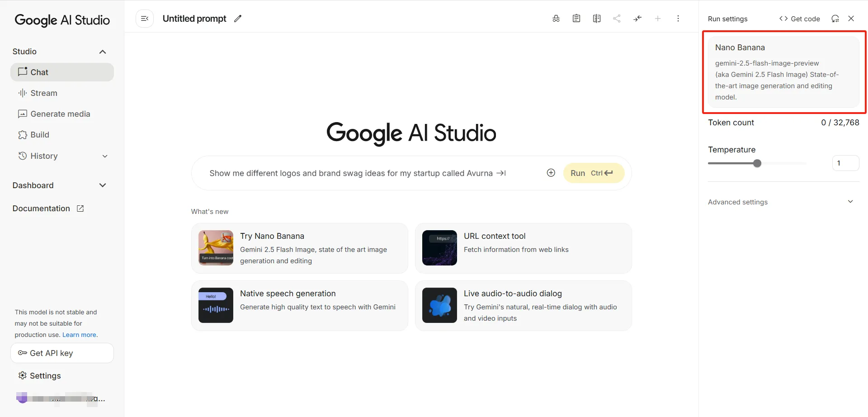Viewport: 868px width, 417px height.
Task: Expand the Dashboard section
Action: pyautogui.click(x=103, y=185)
